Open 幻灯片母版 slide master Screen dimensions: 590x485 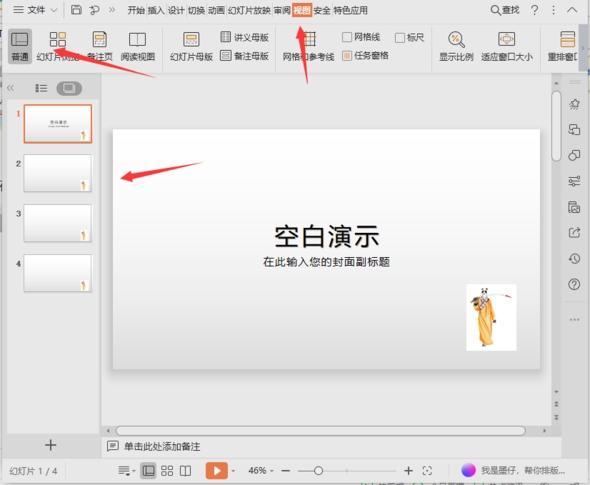tap(191, 46)
